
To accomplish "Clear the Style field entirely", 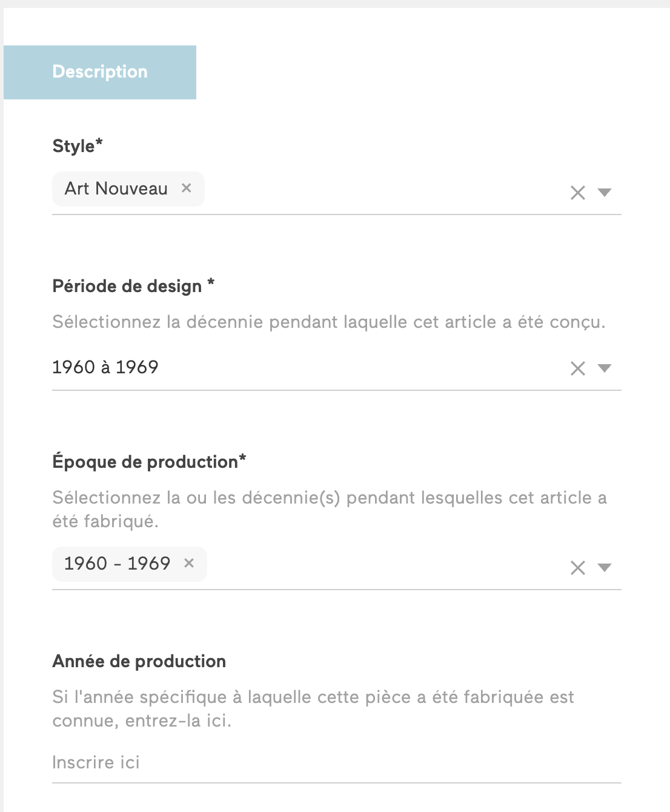I will coord(577,193).
